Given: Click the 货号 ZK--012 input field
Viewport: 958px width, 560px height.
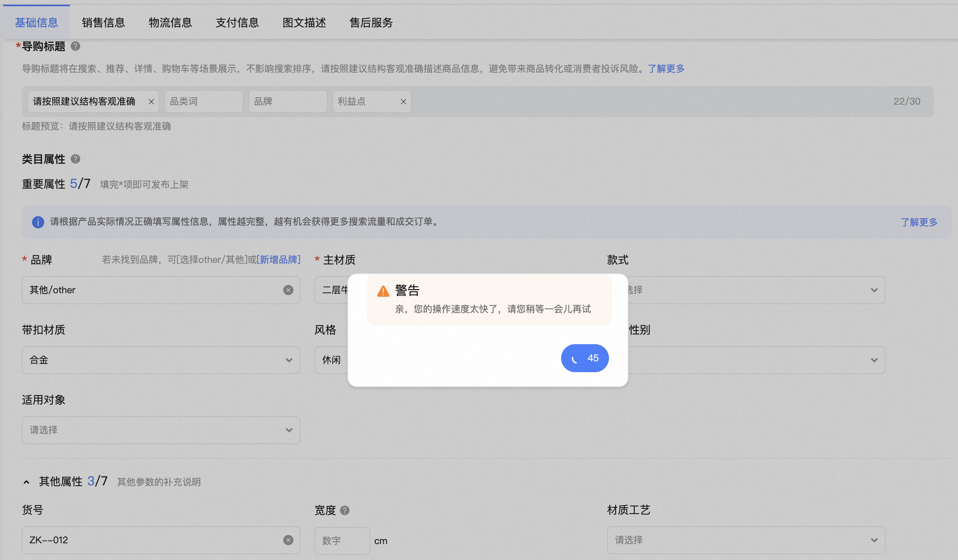Looking at the screenshot, I should (x=161, y=540).
